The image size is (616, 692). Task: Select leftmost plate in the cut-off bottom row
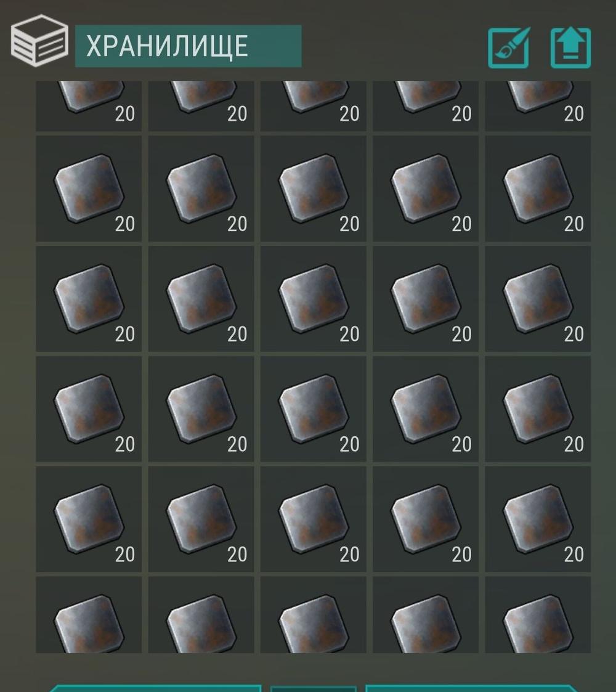[x=89, y=615]
